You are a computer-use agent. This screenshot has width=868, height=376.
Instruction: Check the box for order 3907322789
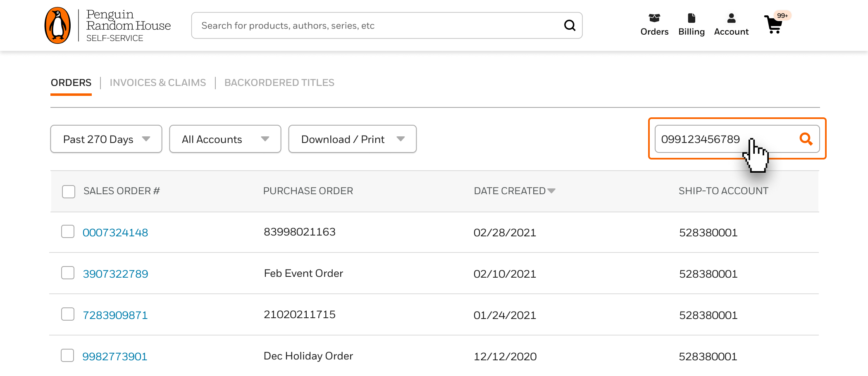click(68, 273)
